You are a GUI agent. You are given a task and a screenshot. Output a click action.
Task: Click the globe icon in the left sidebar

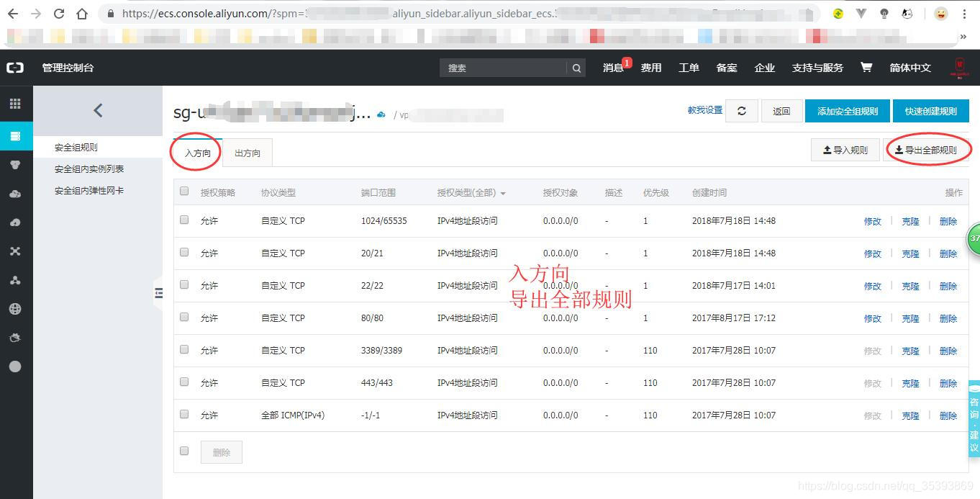point(15,309)
